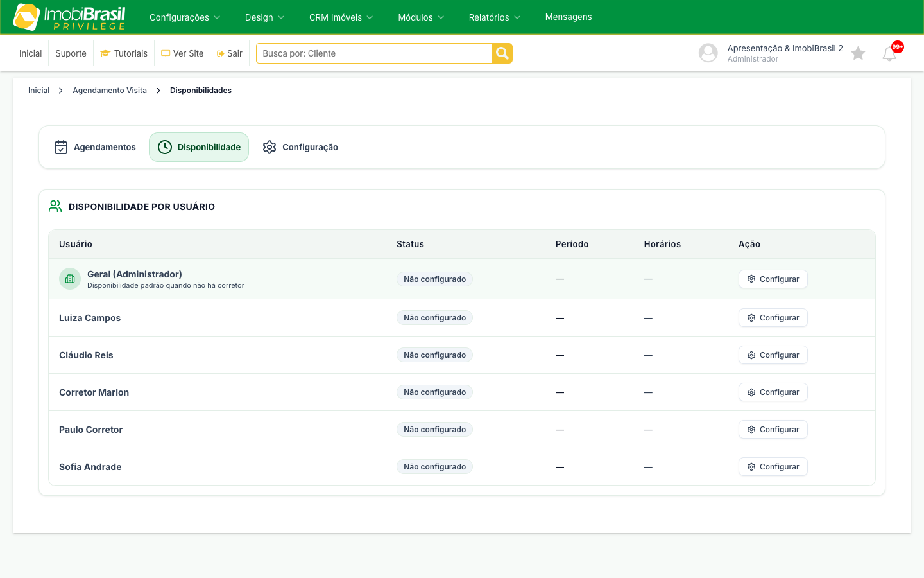Click the Cláudio Reis user name
The image size is (924, 578).
click(x=86, y=355)
